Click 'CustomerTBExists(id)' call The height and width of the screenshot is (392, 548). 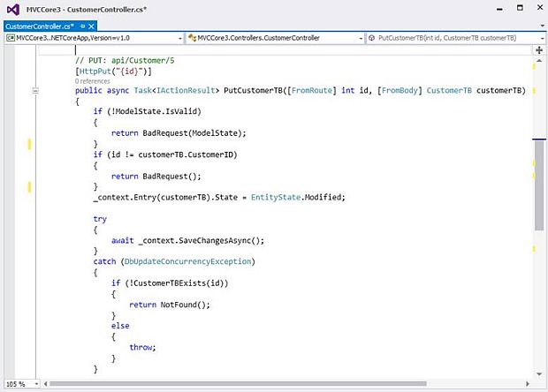click(x=179, y=283)
